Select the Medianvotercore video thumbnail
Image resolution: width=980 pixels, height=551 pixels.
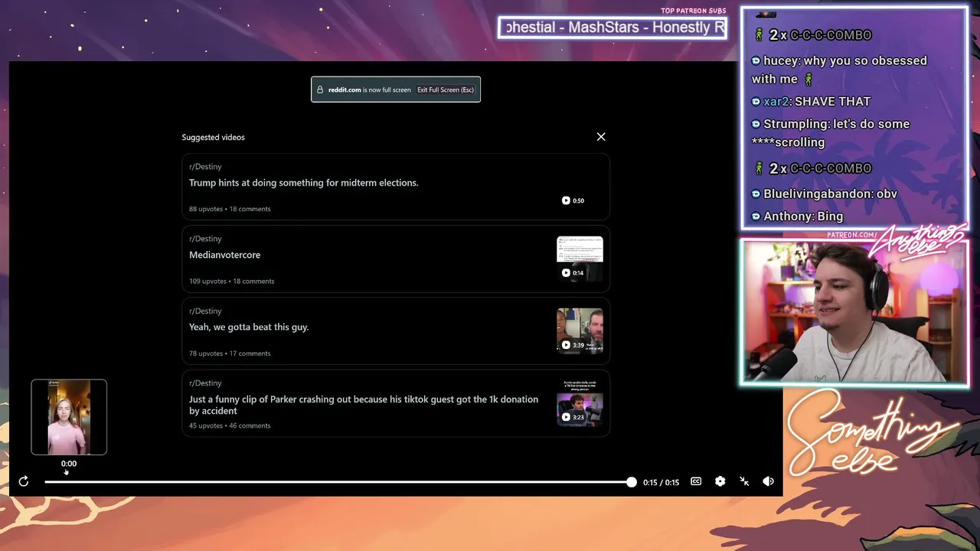click(x=580, y=259)
